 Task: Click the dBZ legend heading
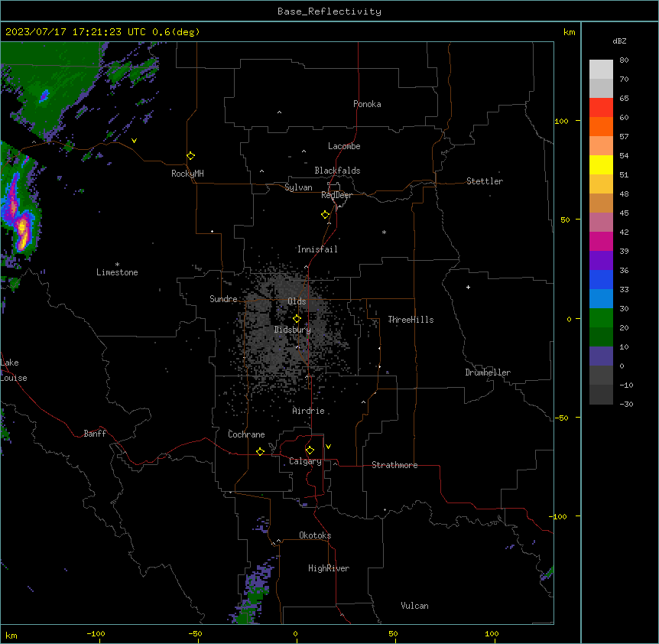(619, 41)
